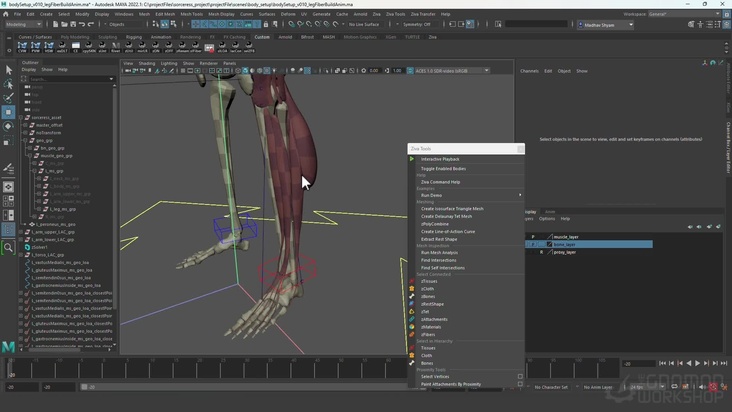Choose Ziva Command Help entry
Screen dimensions: 732x412
(440, 182)
